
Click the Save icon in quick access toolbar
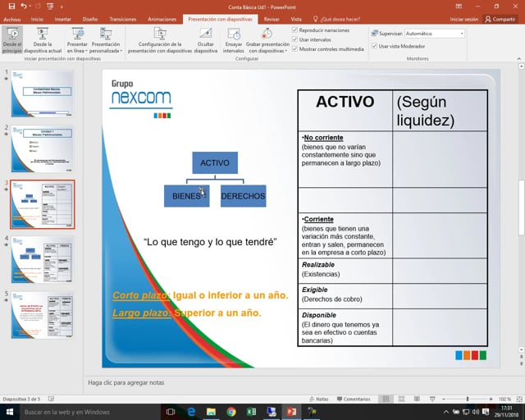tap(11, 7)
